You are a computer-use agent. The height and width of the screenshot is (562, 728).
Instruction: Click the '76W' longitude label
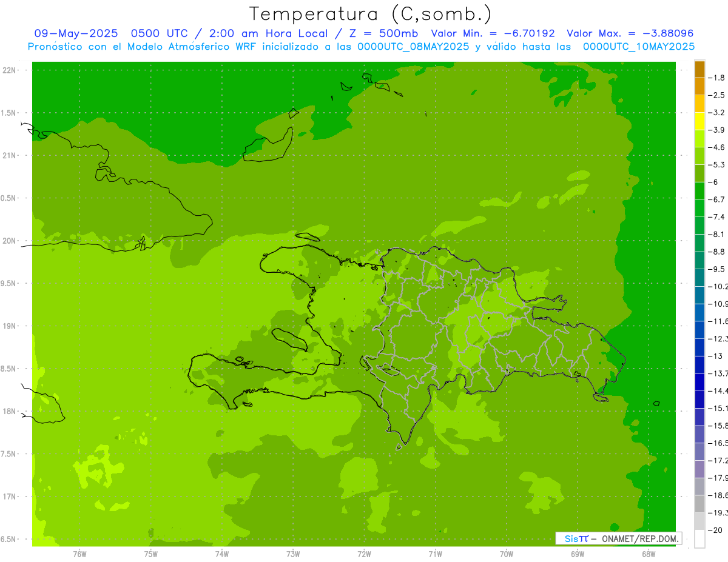coord(79,554)
